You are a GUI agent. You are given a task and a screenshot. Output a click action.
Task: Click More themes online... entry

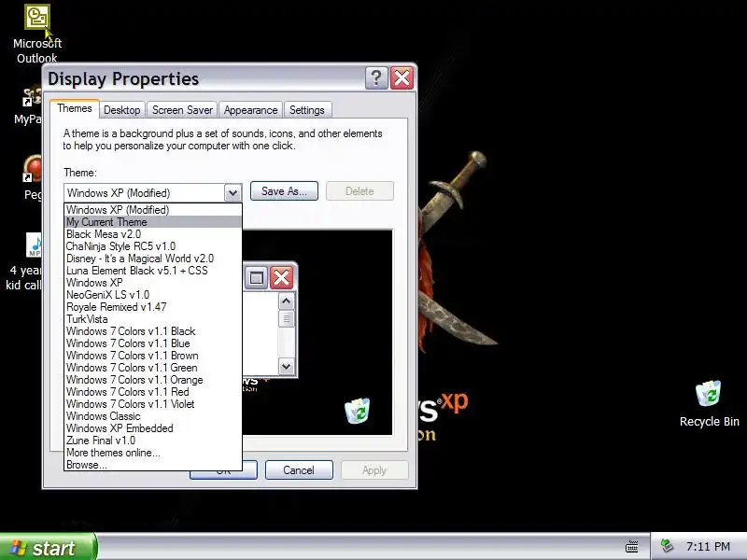pos(153,453)
